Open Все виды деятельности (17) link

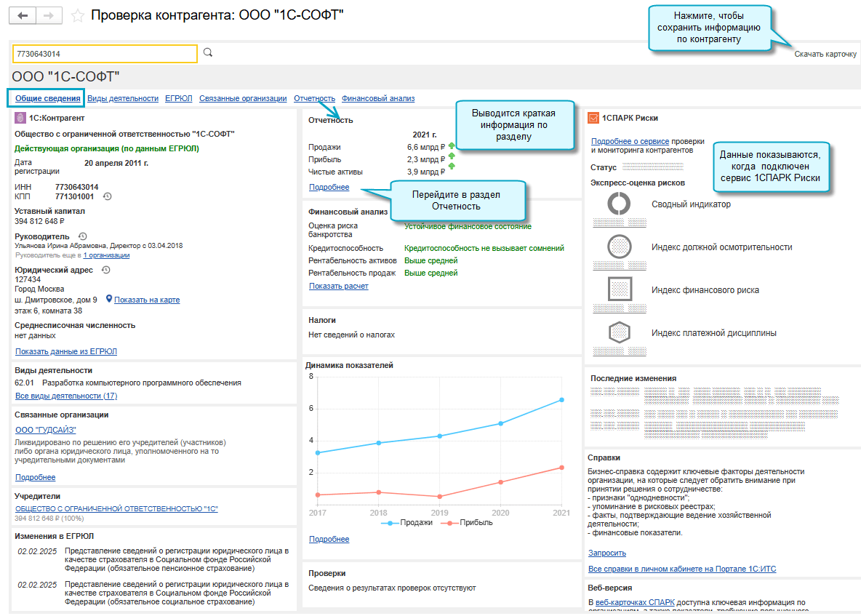66,396
